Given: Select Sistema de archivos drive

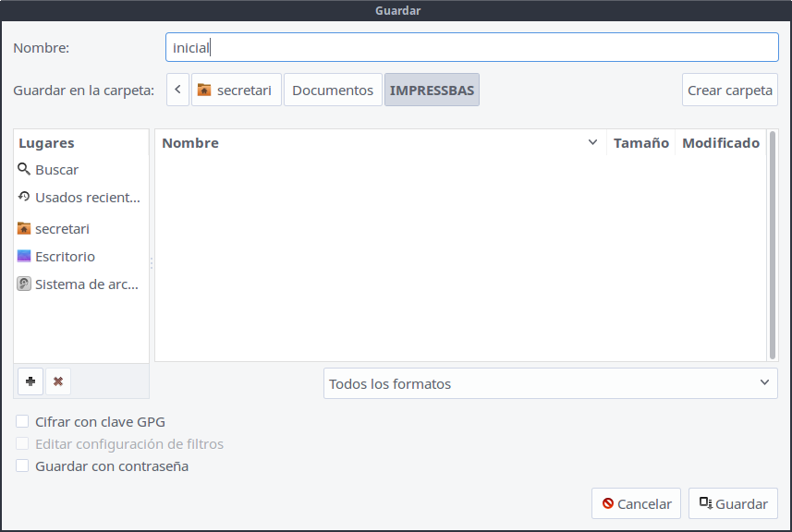Looking at the screenshot, I should click(x=80, y=284).
